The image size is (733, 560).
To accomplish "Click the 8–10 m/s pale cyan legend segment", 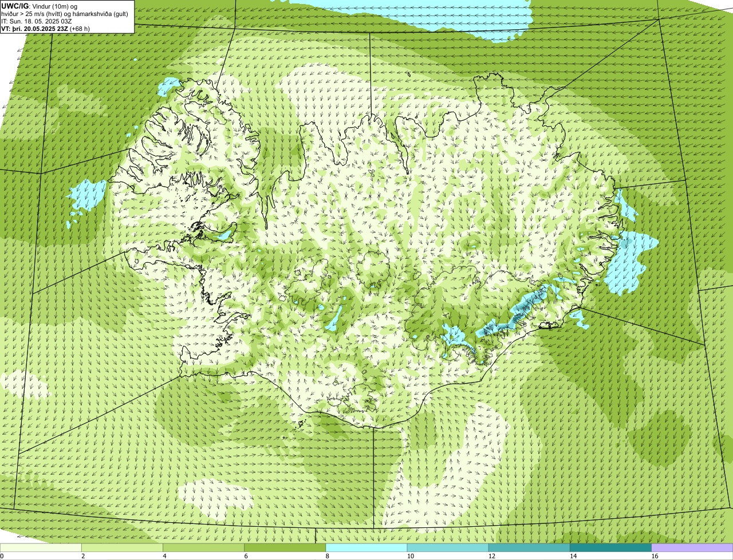I will pyautogui.click(x=366, y=548).
